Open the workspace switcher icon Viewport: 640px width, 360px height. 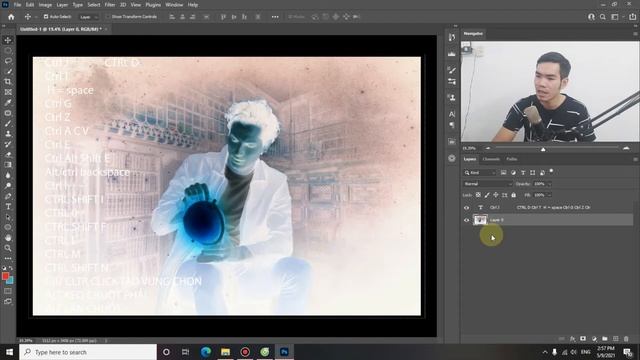click(615, 17)
